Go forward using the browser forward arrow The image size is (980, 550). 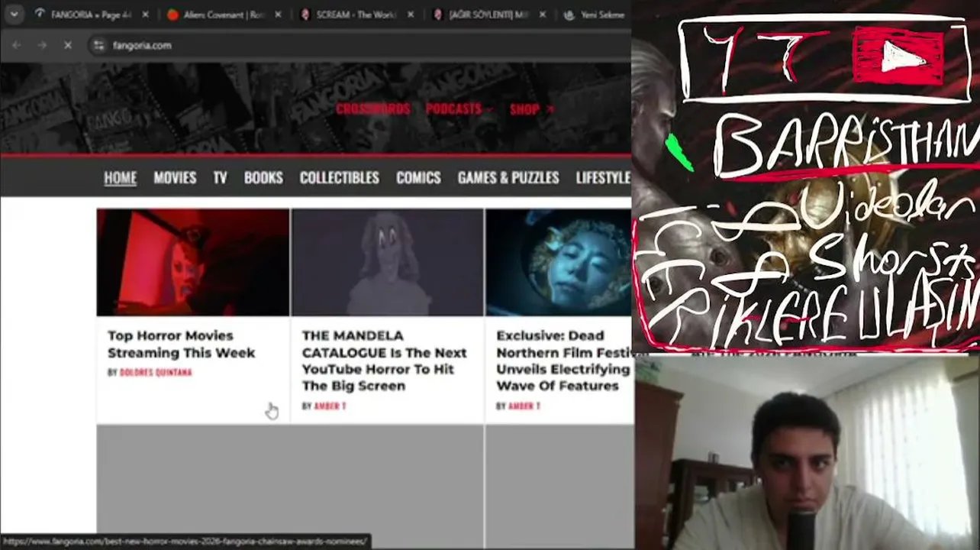[x=42, y=45]
